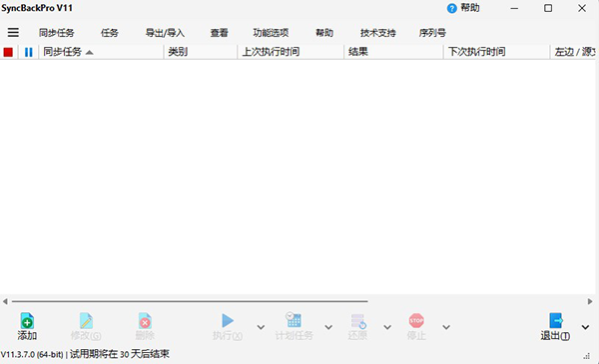599x364 pixels.
Task: Click the 计划任务 schedule calendar icon
Action: pyautogui.click(x=294, y=320)
